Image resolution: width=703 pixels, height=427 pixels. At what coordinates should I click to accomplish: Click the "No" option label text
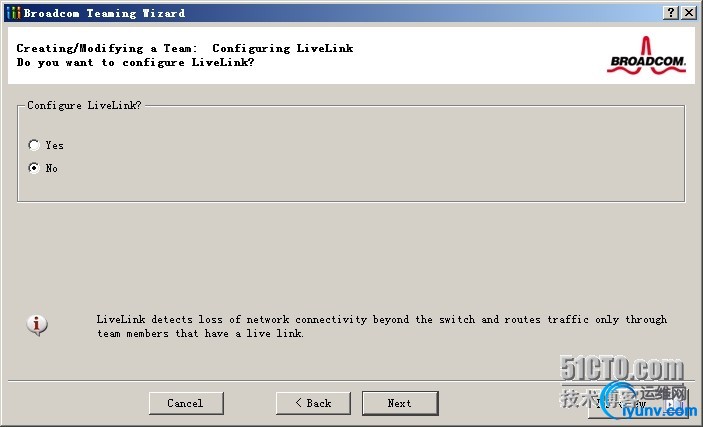pos(52,168)
